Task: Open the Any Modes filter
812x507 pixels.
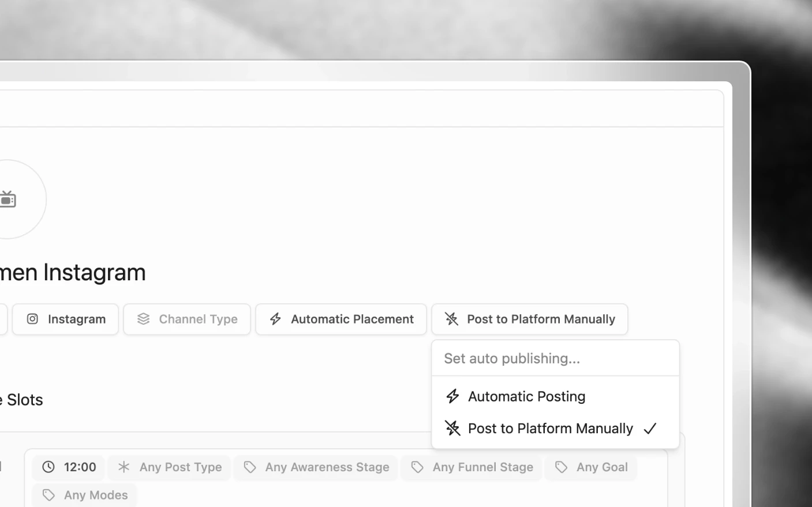Action: click(85, 495)
